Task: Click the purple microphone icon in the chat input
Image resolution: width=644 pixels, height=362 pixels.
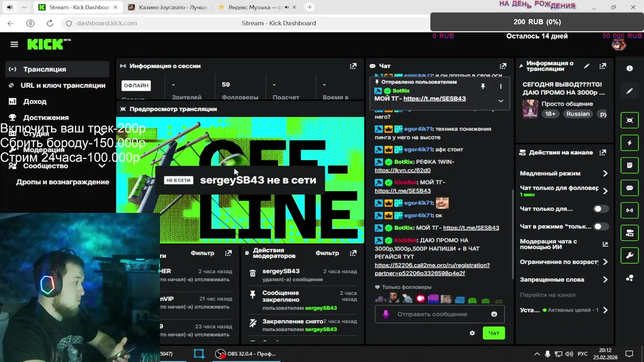Action: pos(386,314)
